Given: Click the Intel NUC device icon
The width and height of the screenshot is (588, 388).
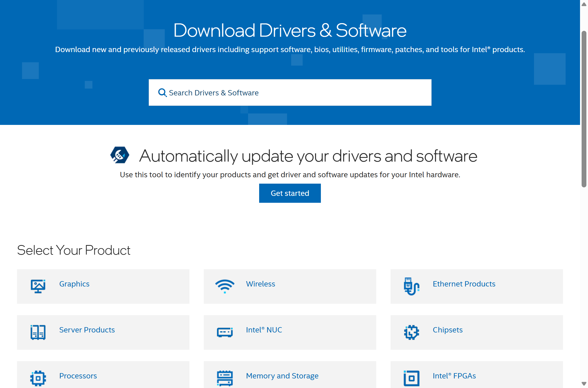Looking at the screenshot, I should click(225, 332).
